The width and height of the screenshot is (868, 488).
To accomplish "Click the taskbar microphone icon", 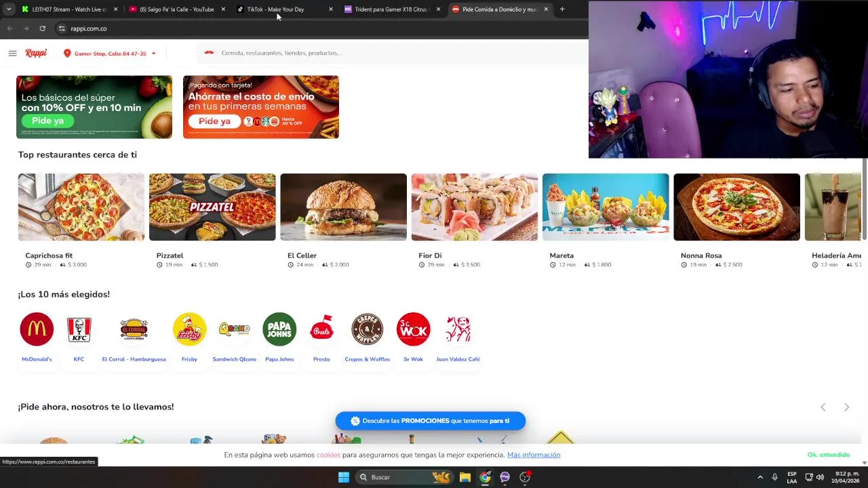I will (774, 477).
